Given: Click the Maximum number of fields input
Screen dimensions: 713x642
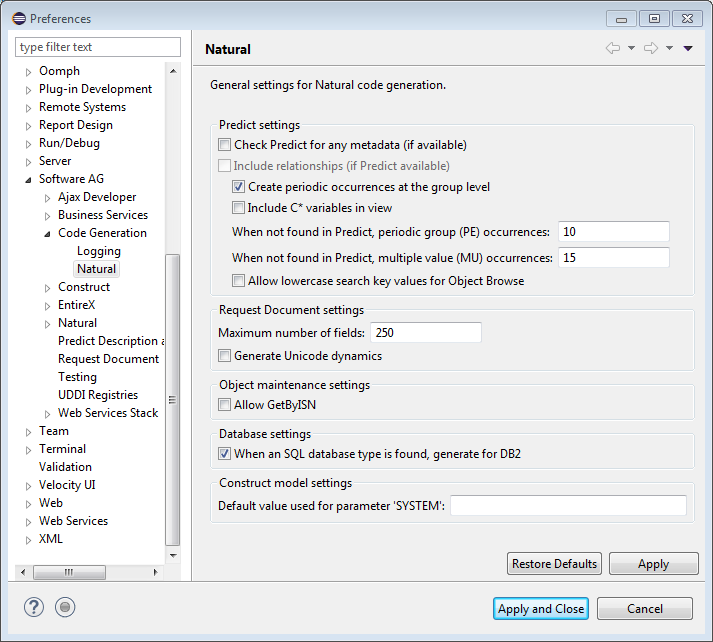Looking at the screenshot, I should [x=425, y=333].
